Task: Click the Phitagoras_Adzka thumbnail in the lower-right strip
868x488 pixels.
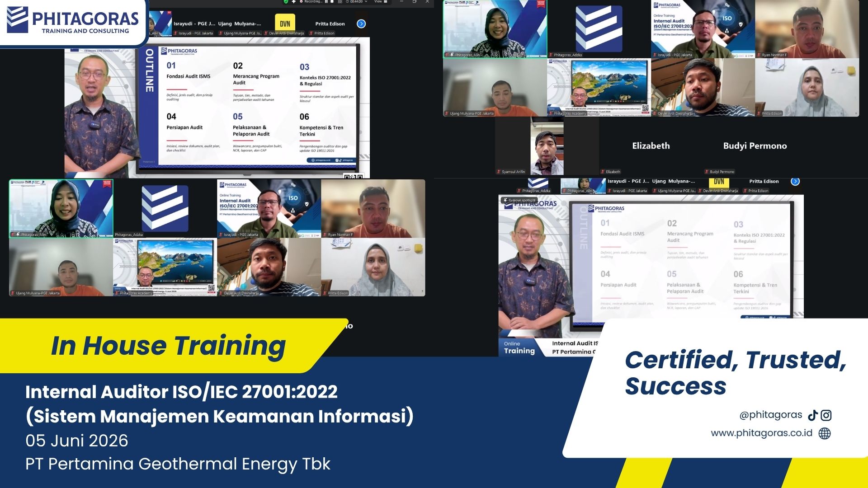Action: click(x=538, y=186)
